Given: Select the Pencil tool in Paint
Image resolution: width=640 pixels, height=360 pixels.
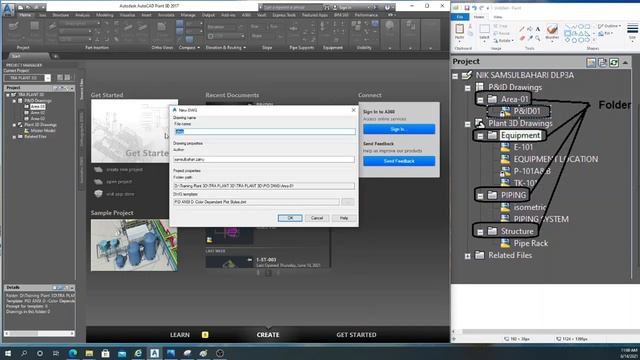Looking at the screenshot, I should pyautogui.click(x=522, y=29).
